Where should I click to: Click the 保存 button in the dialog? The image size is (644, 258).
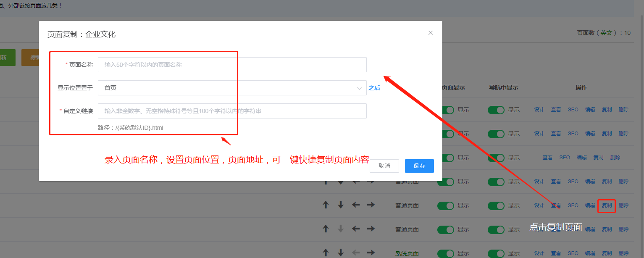tap(419, 166)
